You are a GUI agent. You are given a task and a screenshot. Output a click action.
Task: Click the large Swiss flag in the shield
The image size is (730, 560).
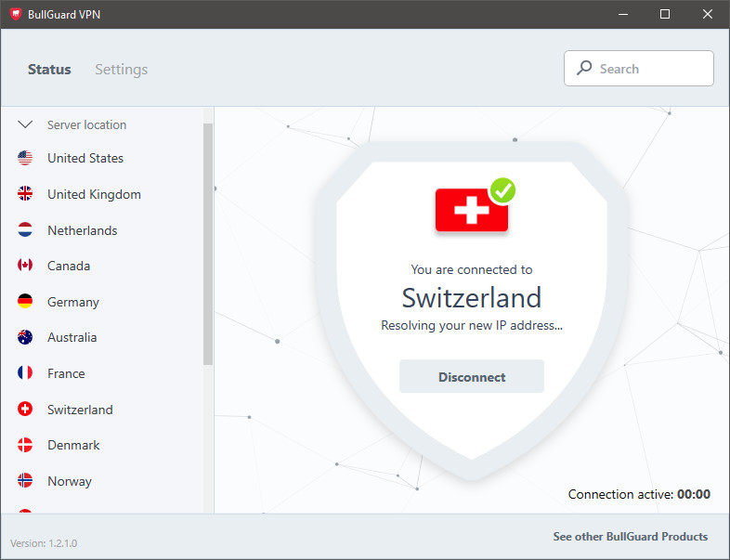(471, 210)
